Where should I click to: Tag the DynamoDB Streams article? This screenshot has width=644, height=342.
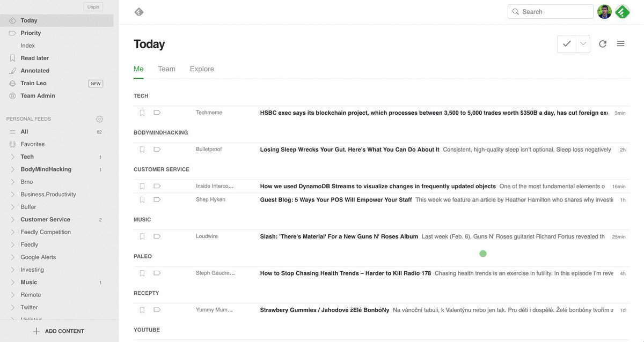157,186
